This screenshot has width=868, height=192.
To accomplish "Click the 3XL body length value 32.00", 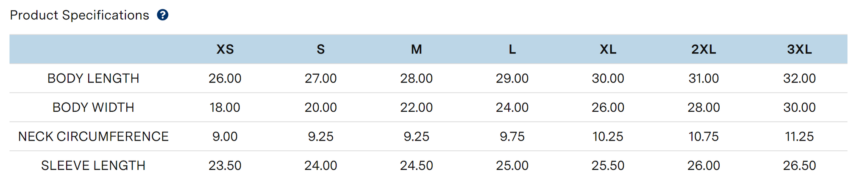I will point(800,79).
